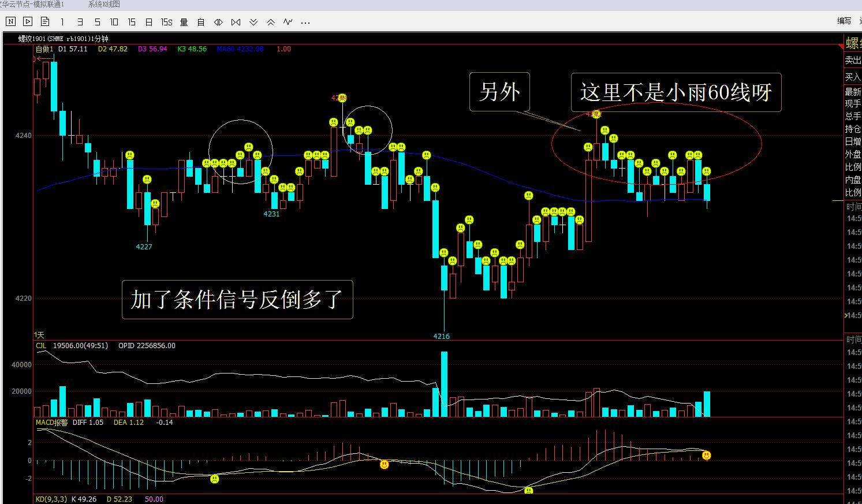
Task: Click the 卖出 sell row
Action: coord(853,60)
